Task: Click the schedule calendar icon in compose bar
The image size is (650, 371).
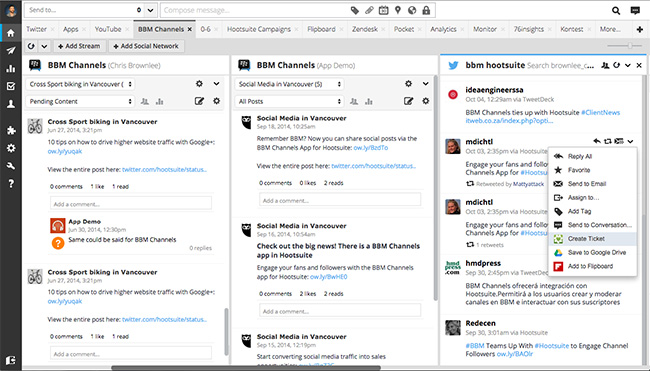Action: [383, 10]
